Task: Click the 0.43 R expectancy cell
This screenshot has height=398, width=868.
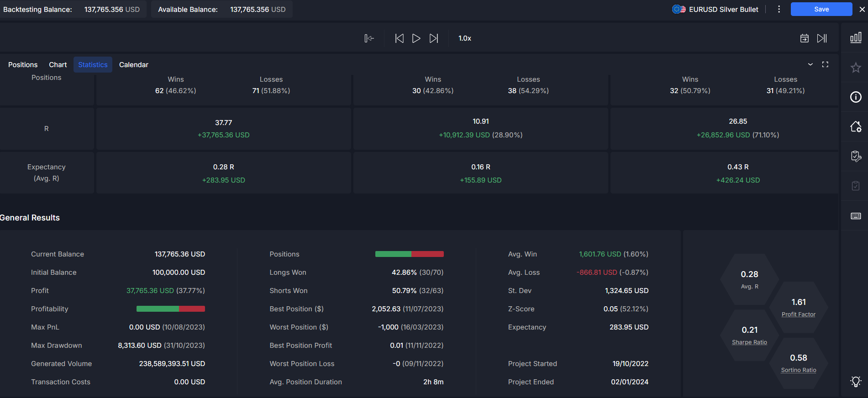Action: click(724, 173)
